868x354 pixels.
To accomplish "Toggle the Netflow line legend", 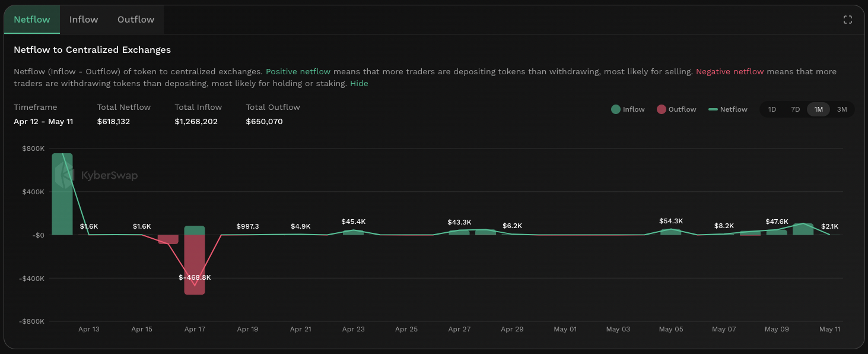I will (728, 109).
